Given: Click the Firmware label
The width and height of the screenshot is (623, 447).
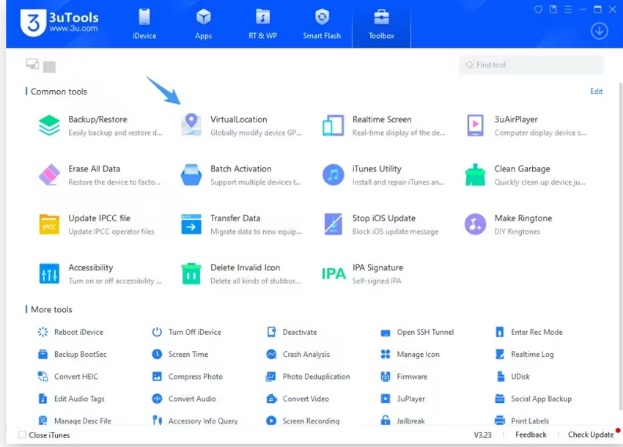Looking at the screenshot, I should click(412, 376).
